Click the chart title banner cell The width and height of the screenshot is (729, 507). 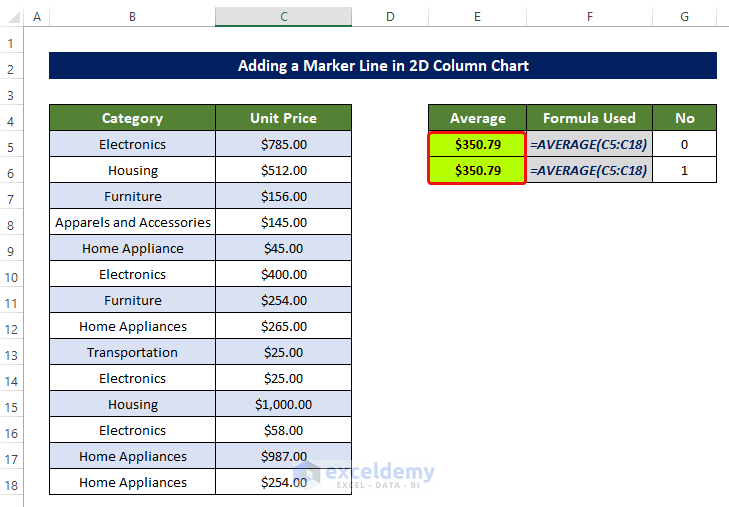click(x=383, y=66)
